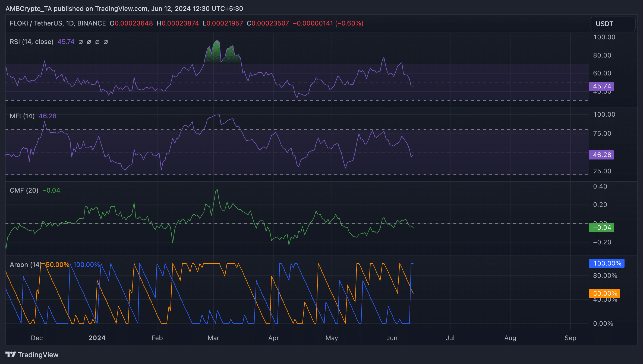643x364 pixels.
Task: Click the Feb label on time axis
Action: (157, 338)
